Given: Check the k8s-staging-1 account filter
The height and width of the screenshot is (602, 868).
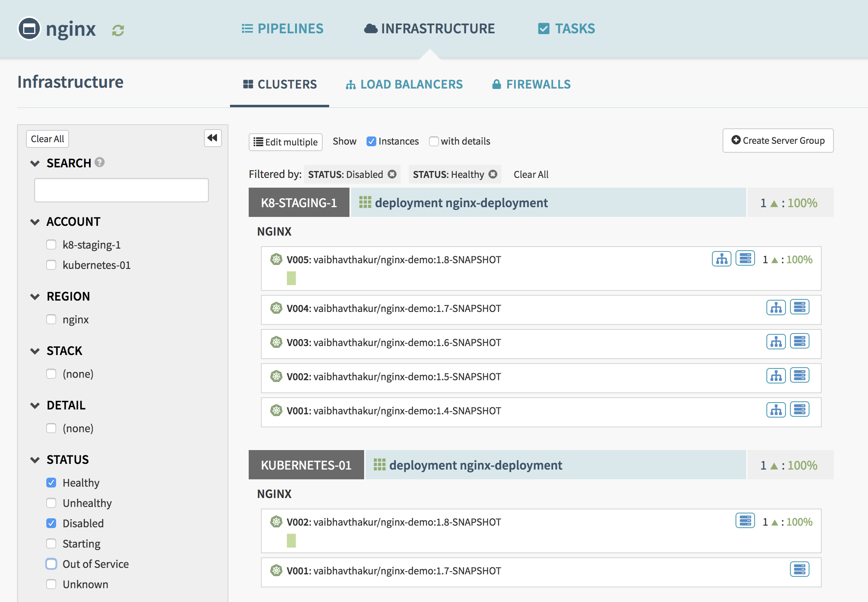Looking at the screenshot, I should tap(51, 245).
